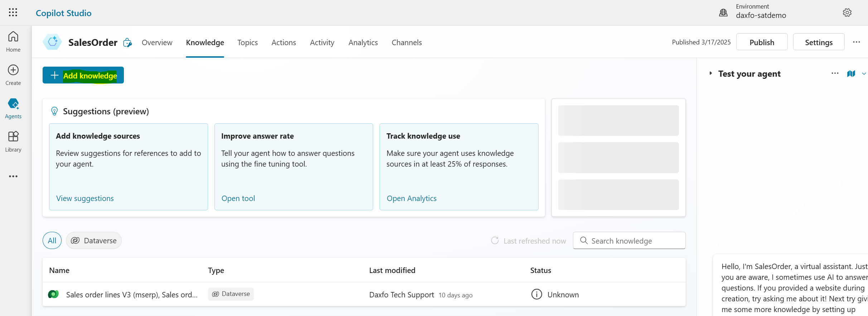Click the Create plus icon

point(13,70)
